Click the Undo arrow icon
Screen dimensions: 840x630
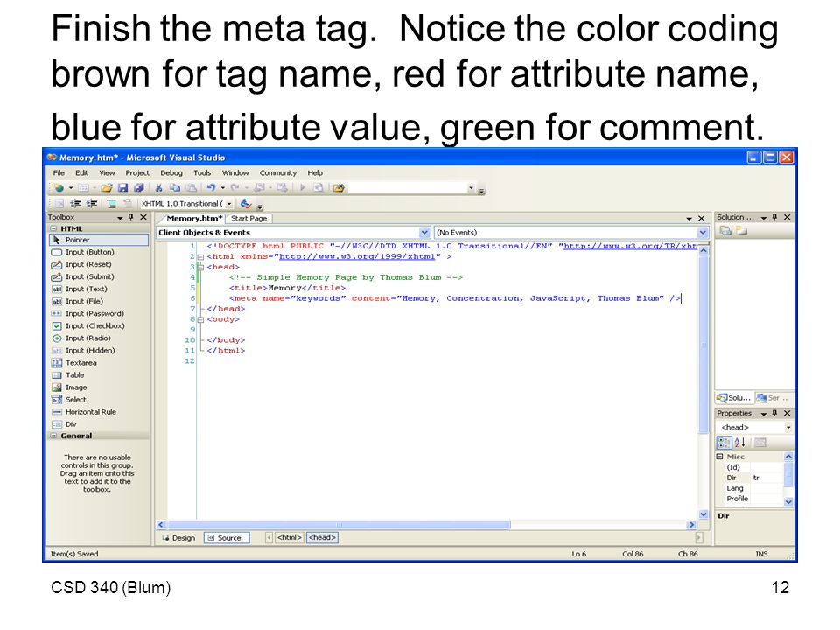click(211, 188)
